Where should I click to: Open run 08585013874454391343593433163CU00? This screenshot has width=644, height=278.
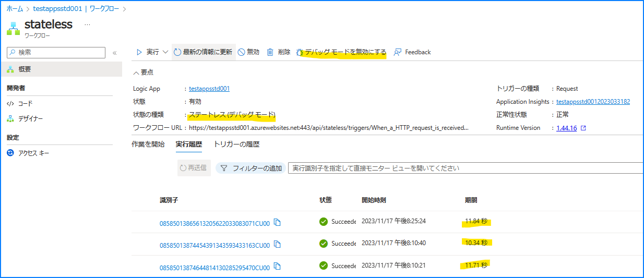tap(214, 245)
